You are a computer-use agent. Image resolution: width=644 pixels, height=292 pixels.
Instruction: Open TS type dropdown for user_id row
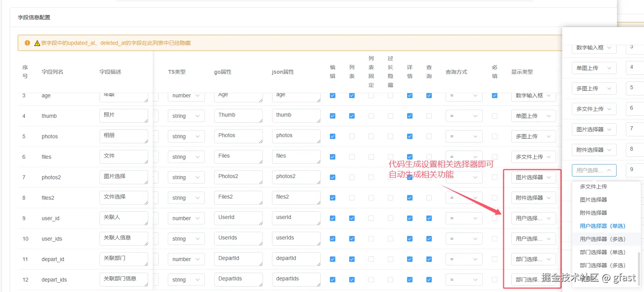pyautogui.click(x=186, y=218)
